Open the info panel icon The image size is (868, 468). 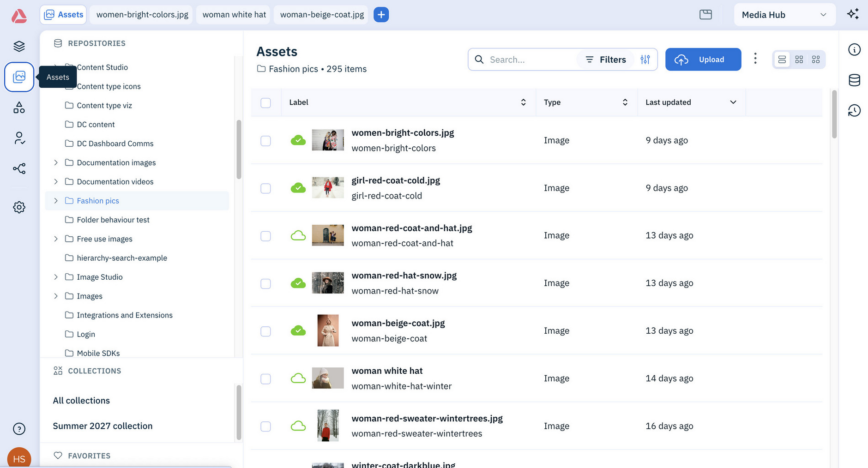point(854,49)
